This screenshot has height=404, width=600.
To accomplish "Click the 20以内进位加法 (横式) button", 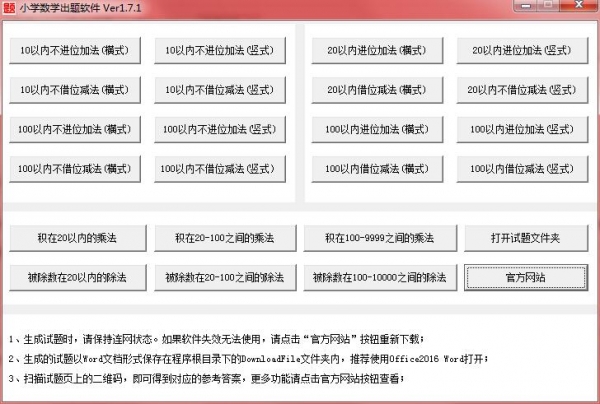I will (377, 50).
